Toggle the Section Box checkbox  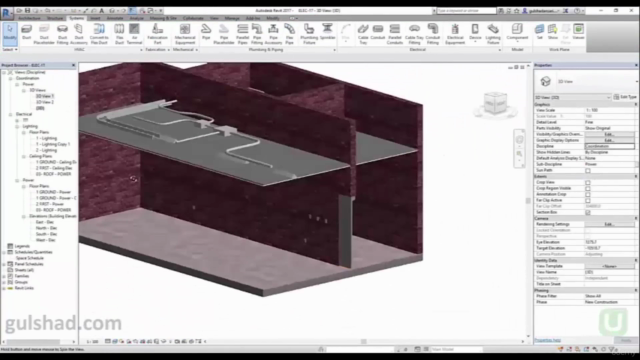[588, 213]
